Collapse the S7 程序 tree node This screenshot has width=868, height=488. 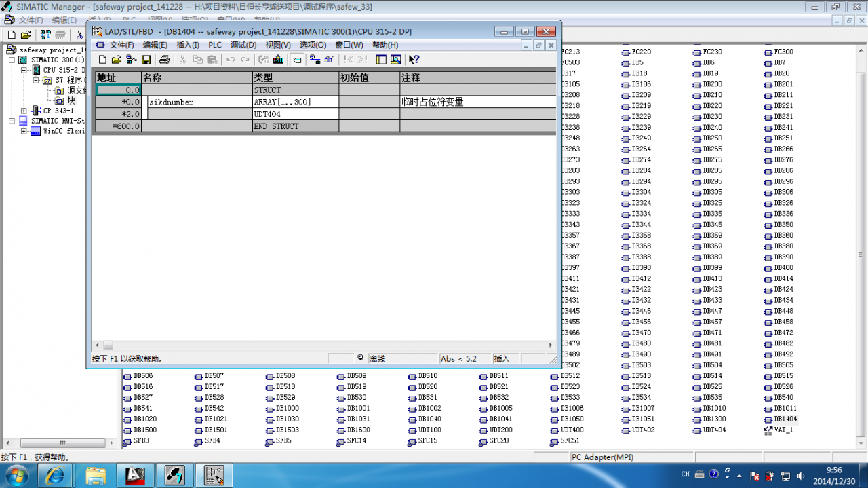click(x=37, y=80)
